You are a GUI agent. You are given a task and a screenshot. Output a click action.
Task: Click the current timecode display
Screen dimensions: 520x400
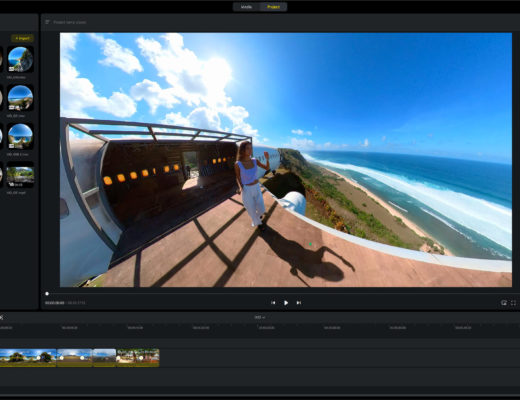pos(55,303)
